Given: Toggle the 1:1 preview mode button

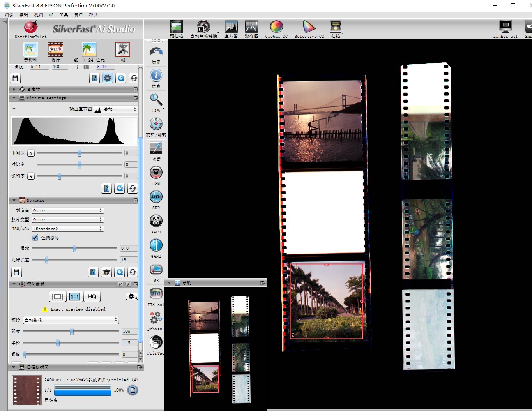Looking at the screenshot, I should 75,296.
